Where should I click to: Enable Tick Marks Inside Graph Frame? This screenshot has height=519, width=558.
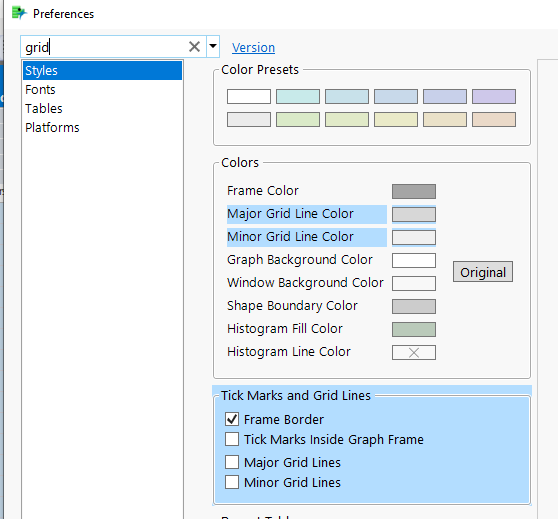tap(232, 439)
